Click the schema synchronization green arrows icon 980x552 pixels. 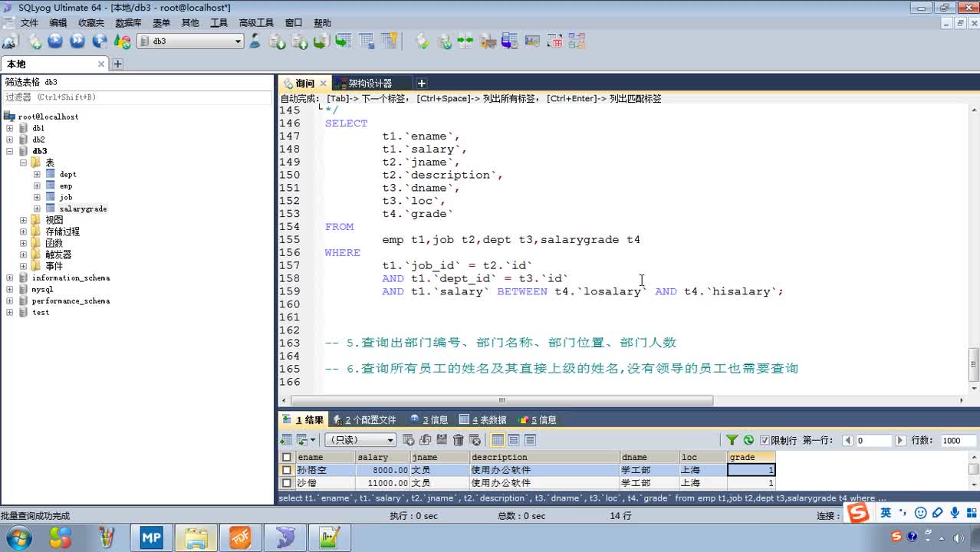[465, 41]
